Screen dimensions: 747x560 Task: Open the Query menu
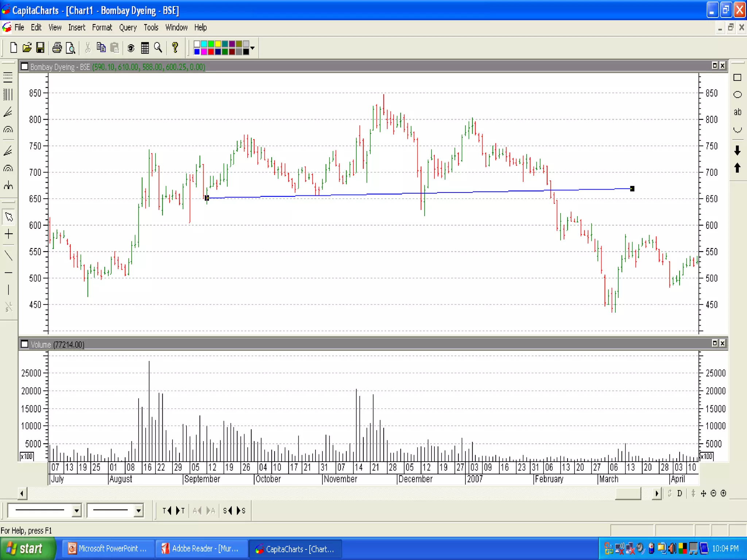(x=128, y=28)
